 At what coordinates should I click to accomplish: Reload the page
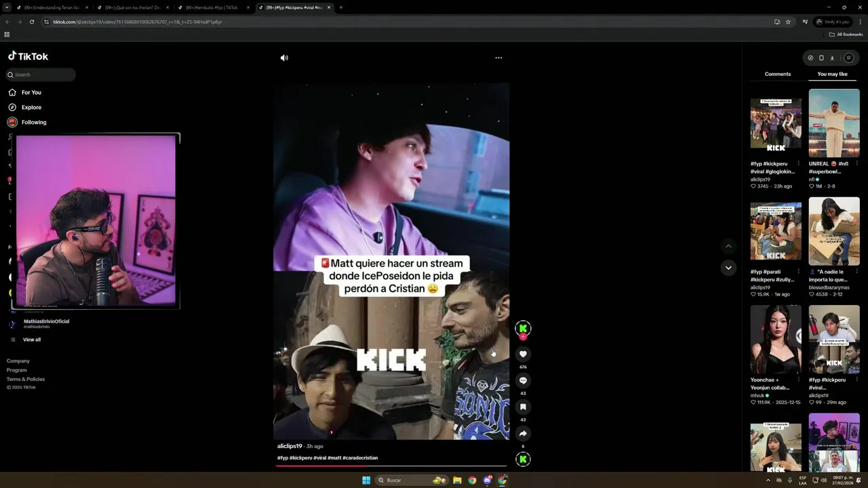point(32,22)
